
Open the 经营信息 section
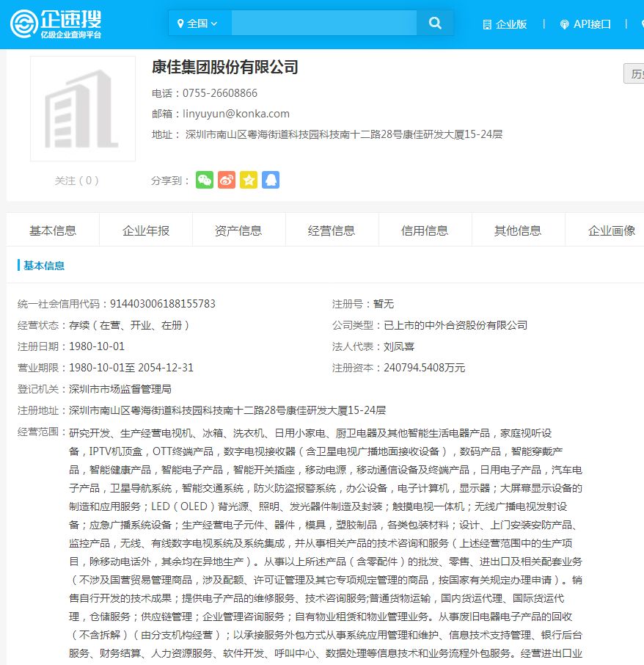332,230
